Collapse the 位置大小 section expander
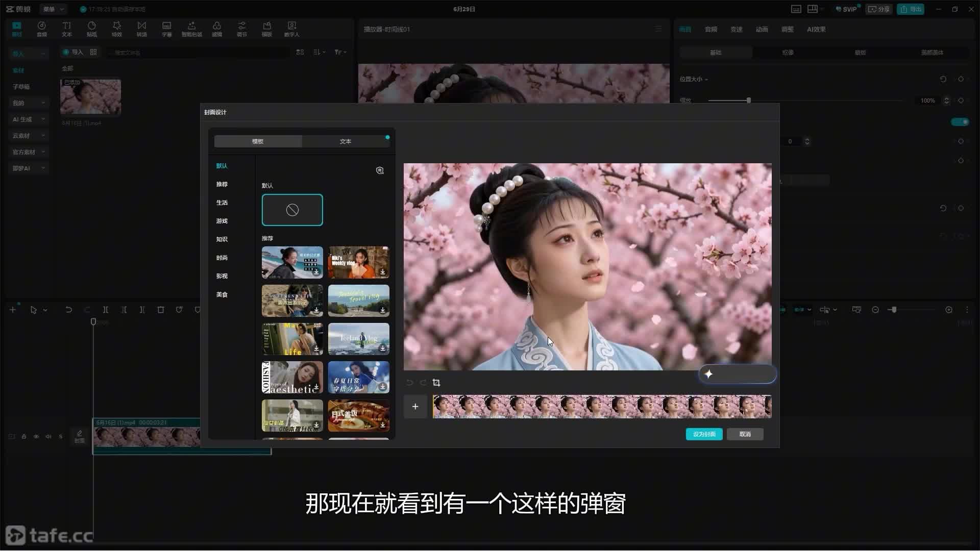 coord(693,79)
